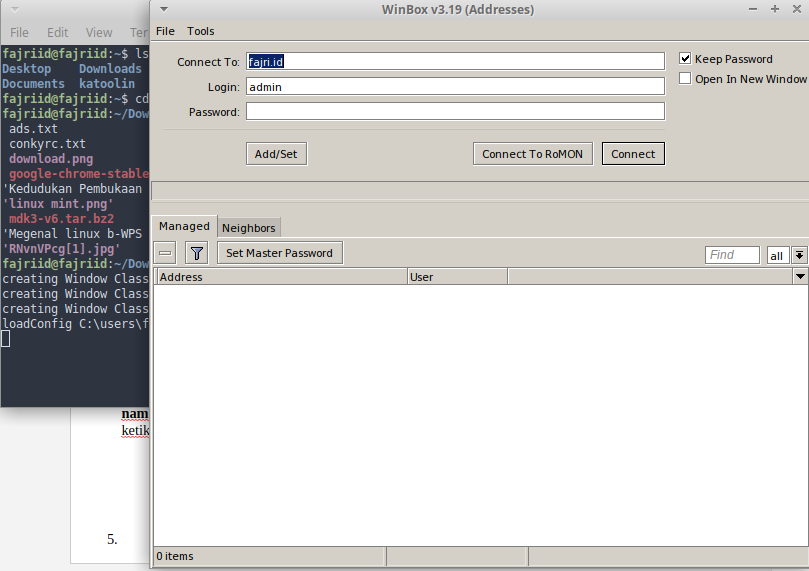Close the WinBox window
This screenshot has height=571, width=809.
796,9
